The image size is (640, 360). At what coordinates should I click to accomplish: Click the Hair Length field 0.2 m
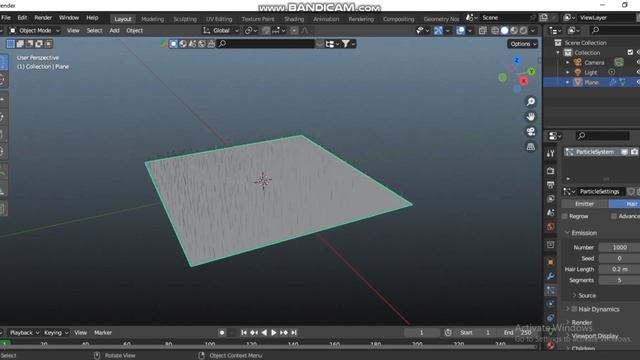coord(619,269)
